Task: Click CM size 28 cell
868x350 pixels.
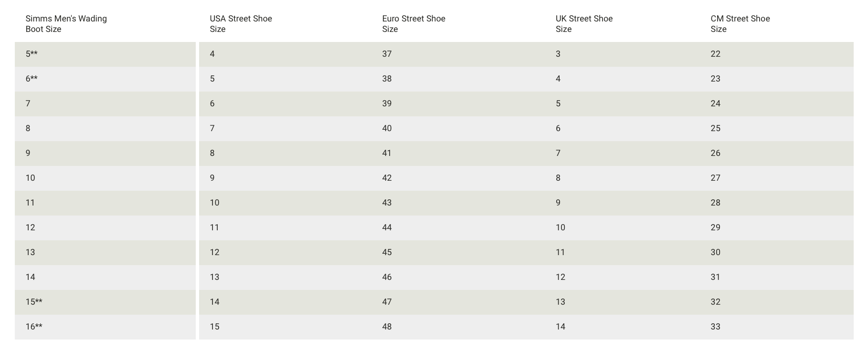Action: [715, 203]
